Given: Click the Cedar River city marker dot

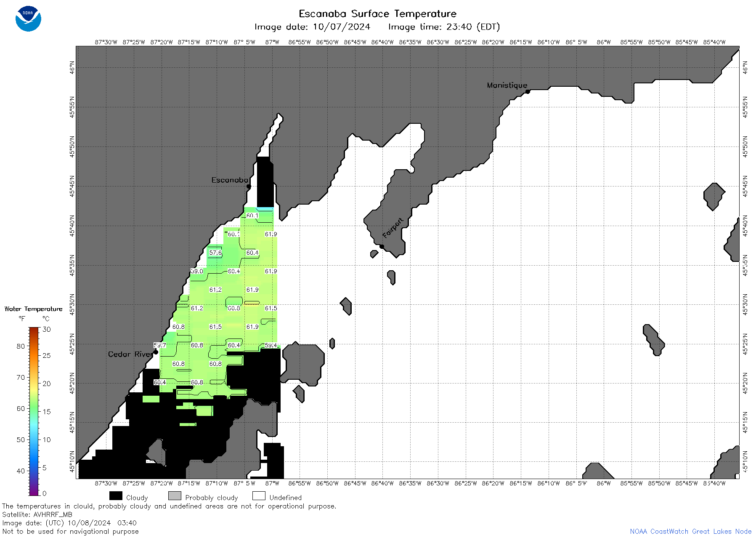Looking at the screenshot, I should (156, 352).
